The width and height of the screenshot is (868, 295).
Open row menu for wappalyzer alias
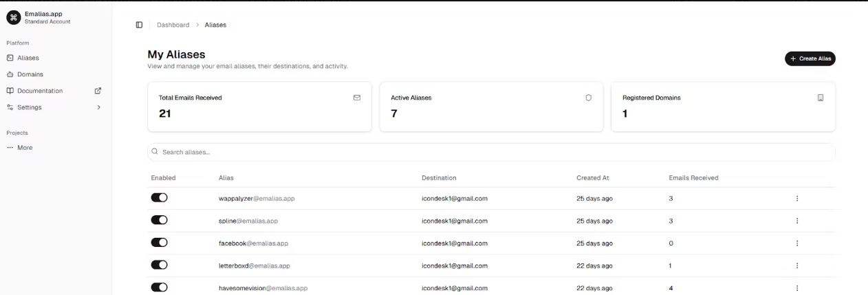pyautogui.click(x=797, y=199)
